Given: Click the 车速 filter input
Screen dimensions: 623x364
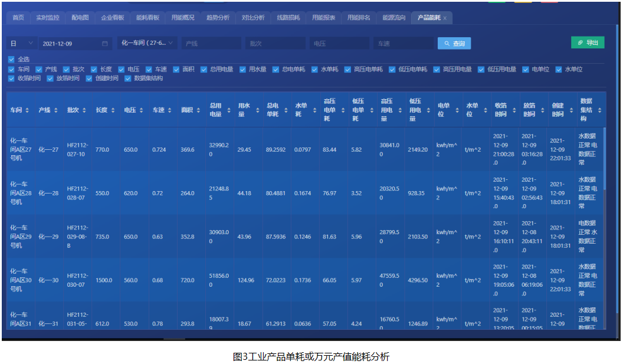Looking at the screenshot, I should pyautogui.click(x=404, y=43).
